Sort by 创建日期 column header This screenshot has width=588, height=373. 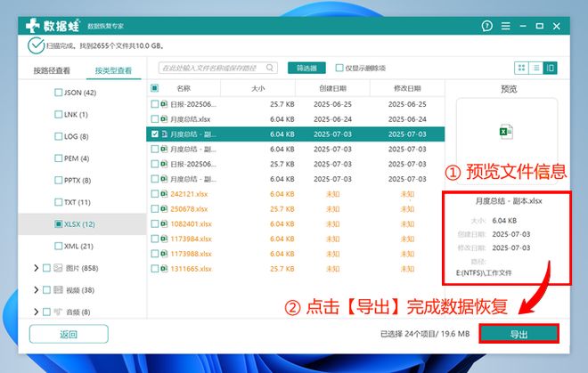pyautogui.click(x=332, y=88)
